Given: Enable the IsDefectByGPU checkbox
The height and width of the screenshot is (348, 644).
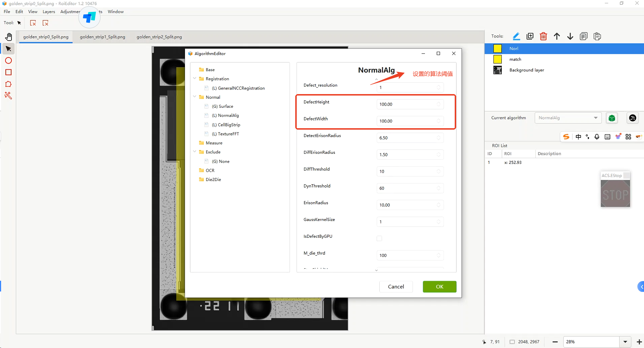Looking at the screenshot, I should tap(379, 238).
